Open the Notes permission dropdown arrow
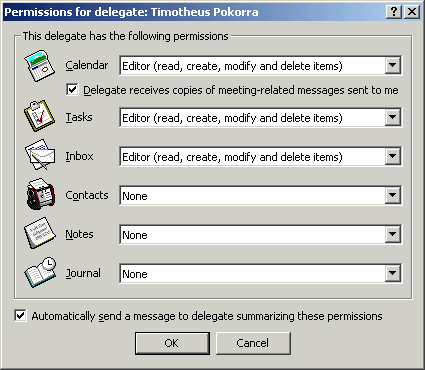The height and width of the screenshot is (370, 425). (x=393, y=234)
